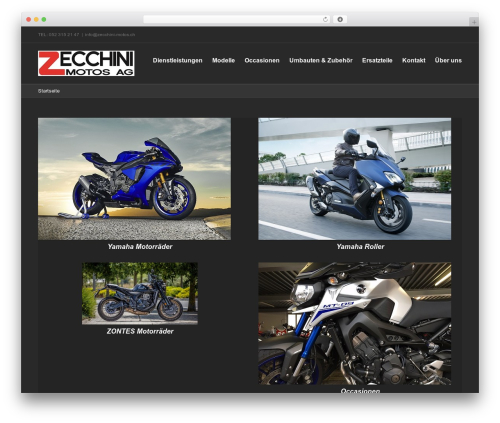Click the red close window button
The width and height of the screenshot is (500, 423).
coord(29,20)
